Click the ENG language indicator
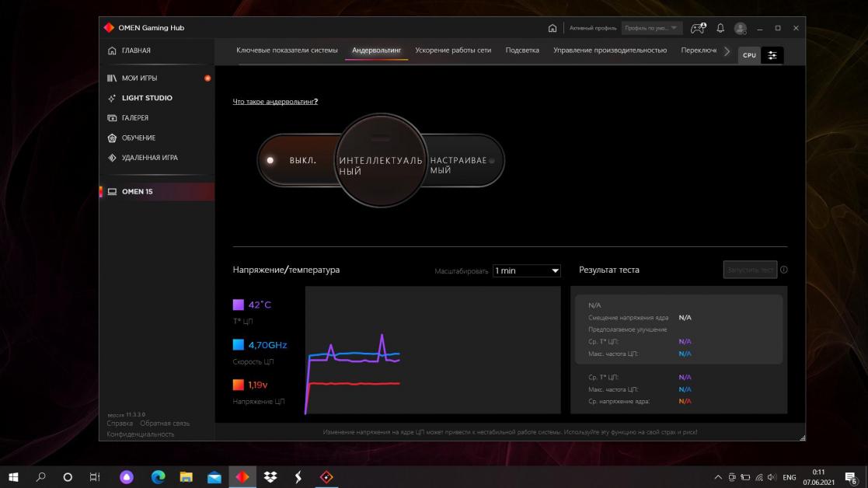The image size is (868, 488). coord(790,477)
